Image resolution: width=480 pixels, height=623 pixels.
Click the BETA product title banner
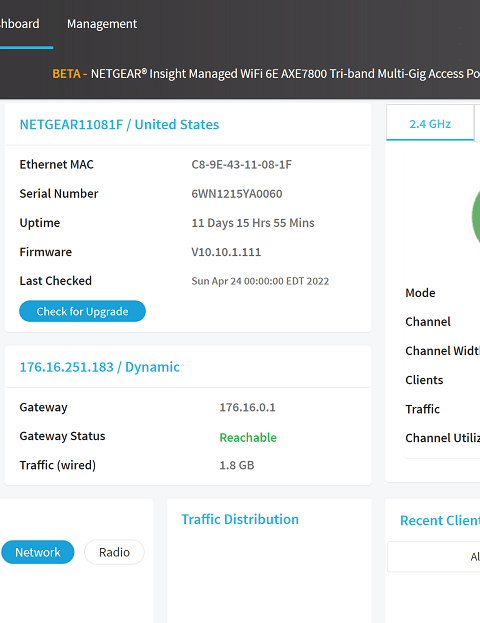(266, 74)
